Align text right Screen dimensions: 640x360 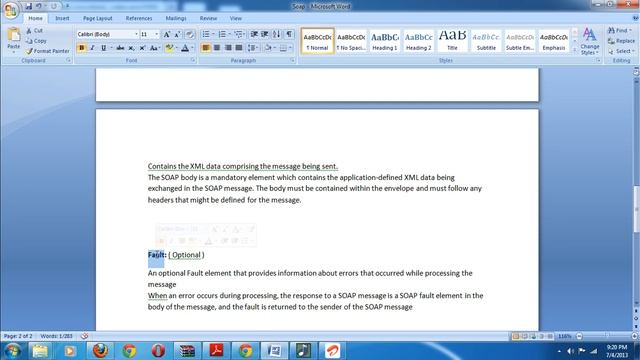click(228, 48)
